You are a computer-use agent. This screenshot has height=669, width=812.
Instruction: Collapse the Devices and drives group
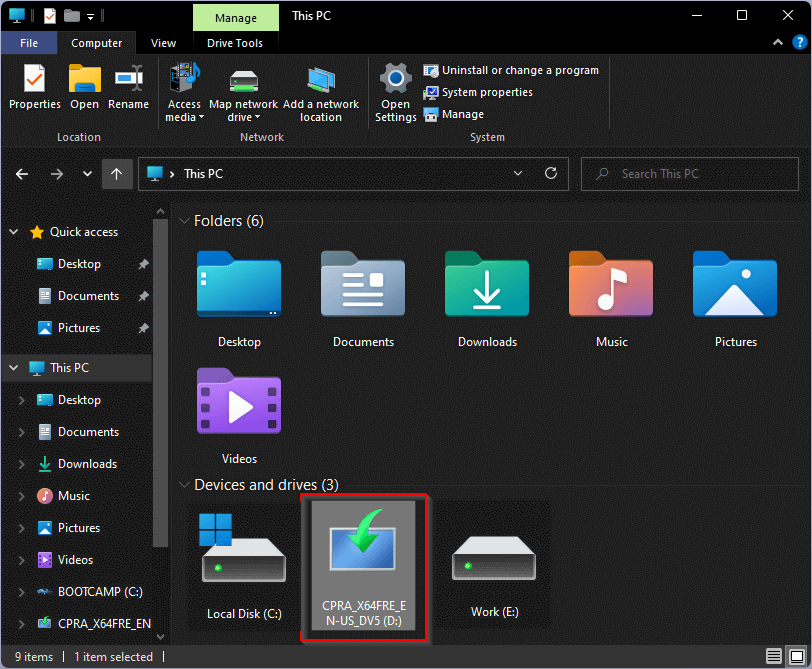point(184,485)
